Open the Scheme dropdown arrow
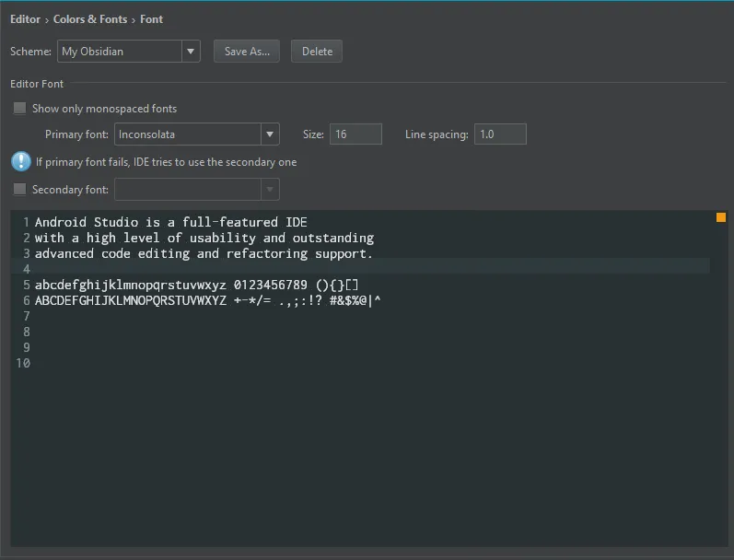The width and height of the screenshot is (734, 560). pos(191,51)
